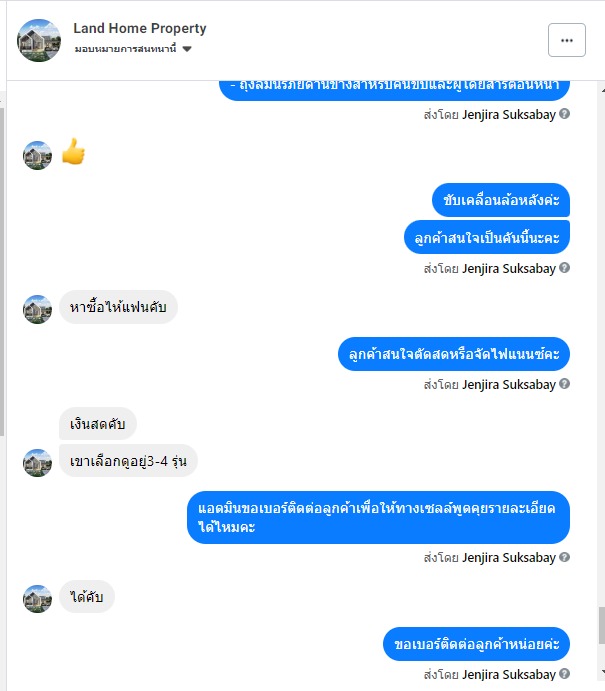The width and height of the screenshot is (605, 691).
Task: Click the scrollbar up arrow
Action: (602, 90)
